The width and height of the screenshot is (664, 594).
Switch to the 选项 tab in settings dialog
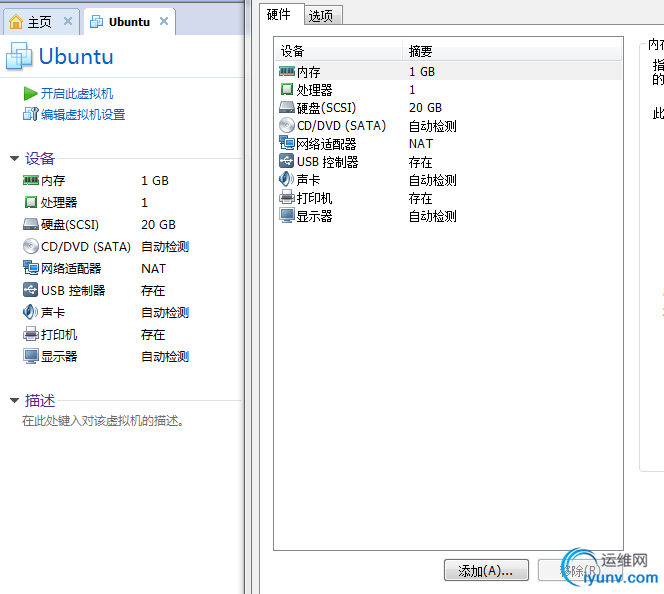coord(321,16)
